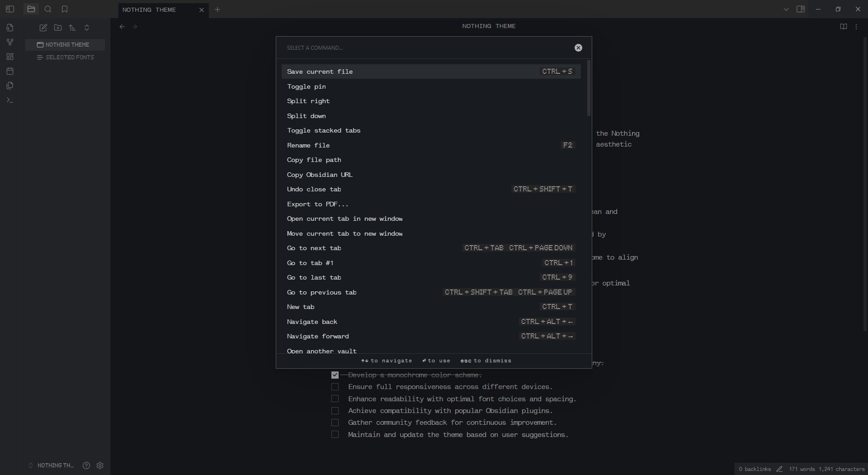Run 'Undo close tab' command
Screen dimensions: 868x475
click(x=431, y=189)
